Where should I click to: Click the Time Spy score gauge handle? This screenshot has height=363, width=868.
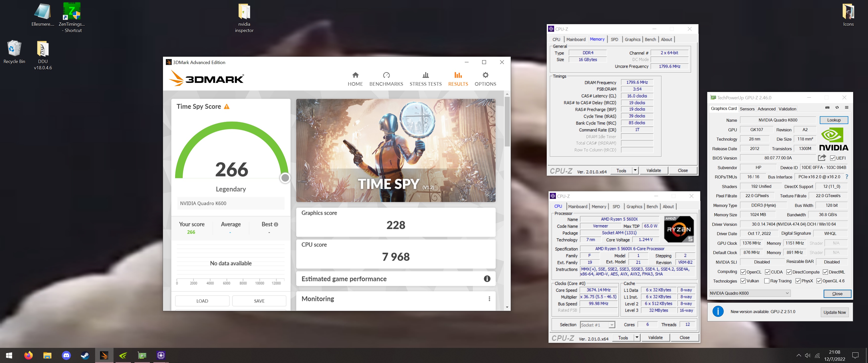coord(285,178)
